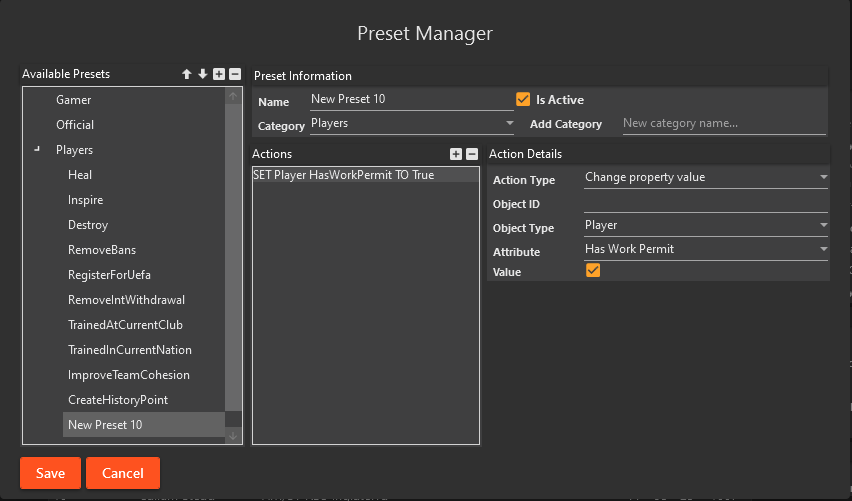The width and height of the screenshot is (852, 501).
Task: Click scrollbar up arrow in presets list
Action: 233,96
